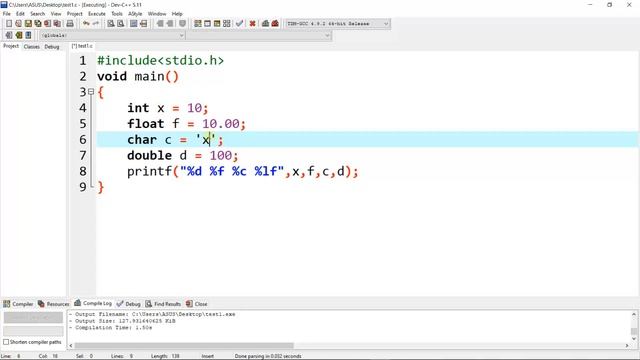Click the printf statement on line 8

[x=243, y=171]
